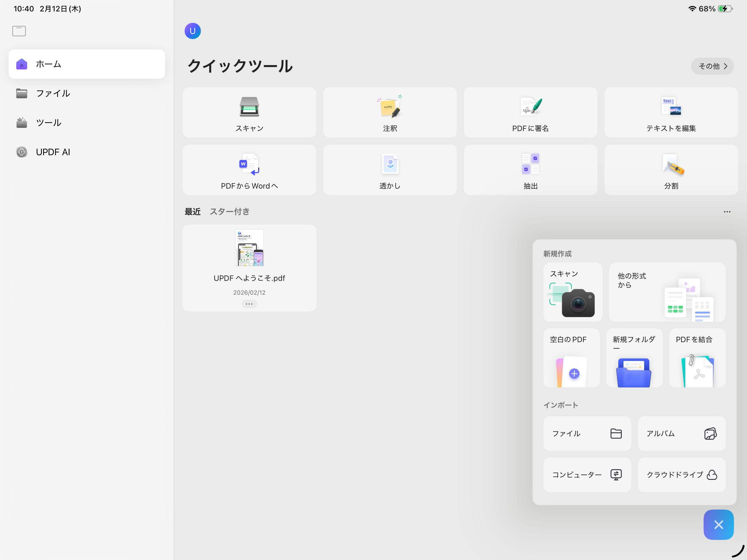
Task: Expand more quick tools via その他
Action: point(712,66)
